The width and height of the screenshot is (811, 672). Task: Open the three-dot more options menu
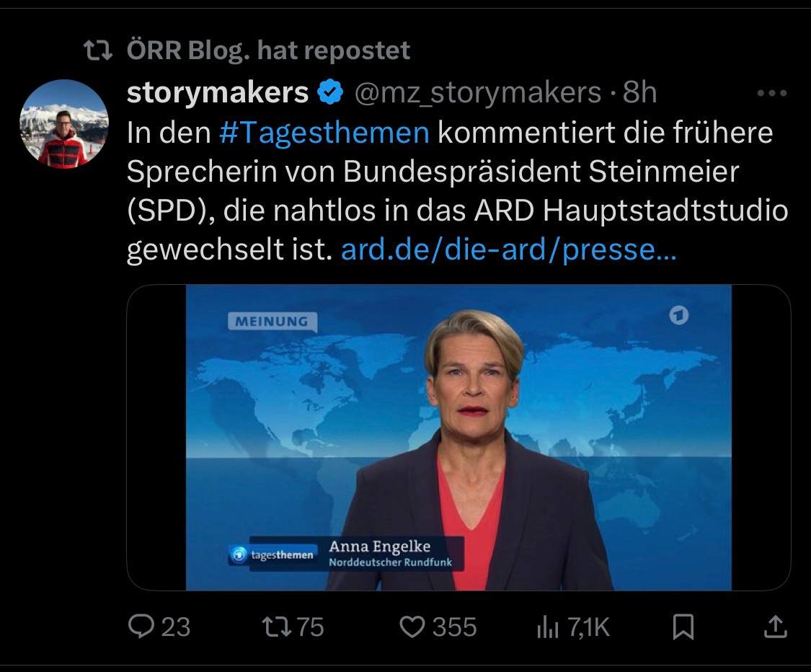pyautogui.click(x=772, y=93)
